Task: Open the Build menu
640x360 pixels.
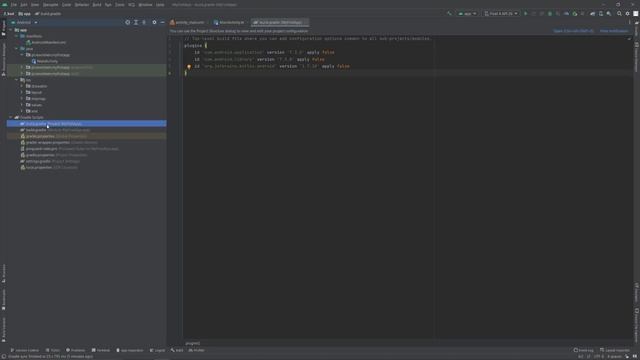Action: [97, 5]
